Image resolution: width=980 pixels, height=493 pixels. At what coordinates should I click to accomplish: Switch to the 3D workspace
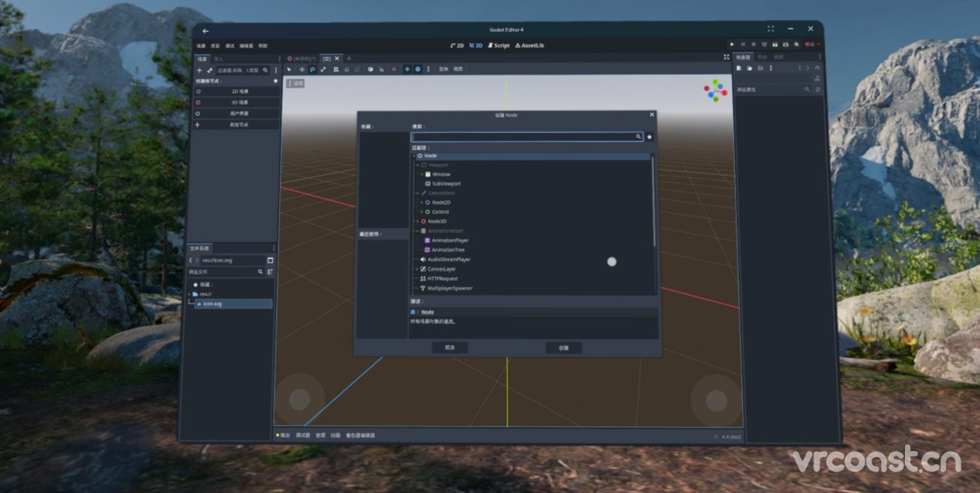pos(476,46)
